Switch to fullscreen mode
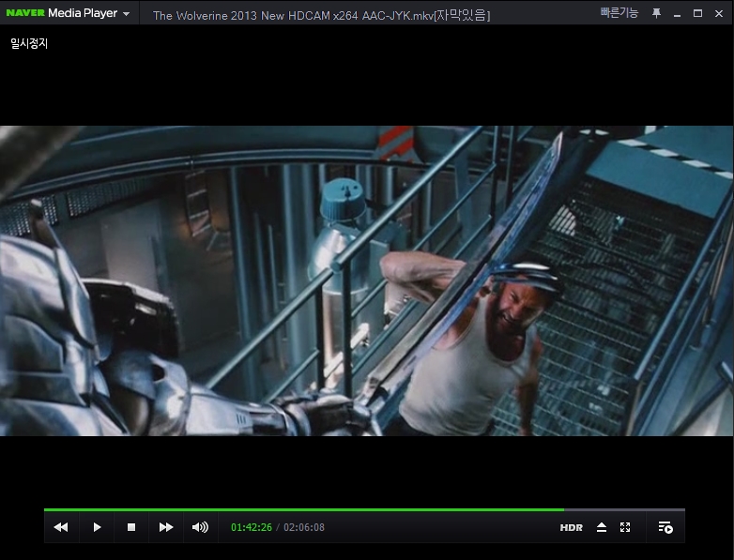734x560 pixels. [x=625, y=527]
